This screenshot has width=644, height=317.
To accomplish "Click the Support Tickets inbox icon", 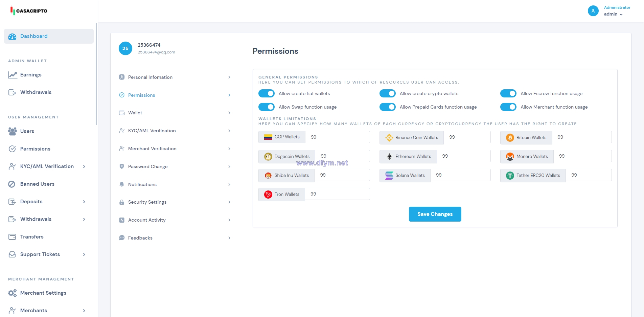I will click(12, 254).
